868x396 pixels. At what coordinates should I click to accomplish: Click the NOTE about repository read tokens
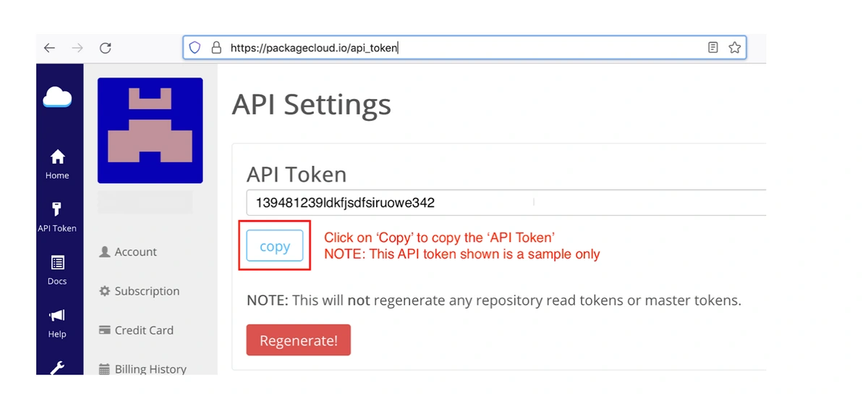[494, 300]
